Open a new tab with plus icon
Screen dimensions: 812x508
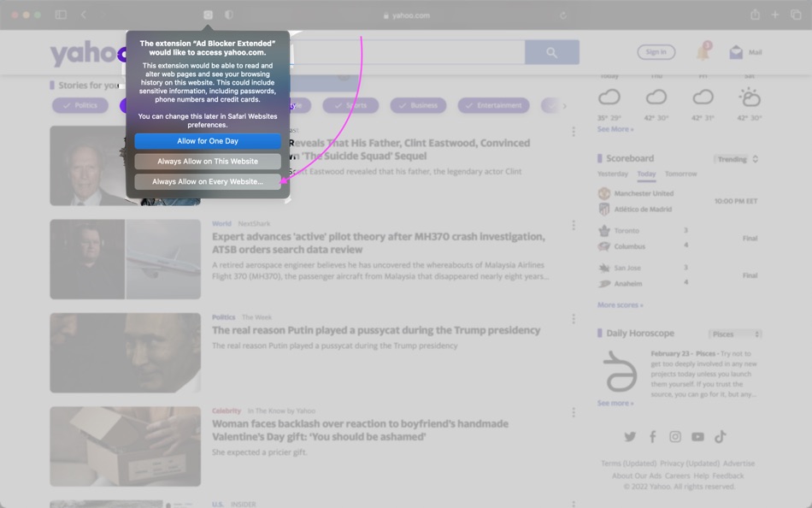click(x=775, y=15)
